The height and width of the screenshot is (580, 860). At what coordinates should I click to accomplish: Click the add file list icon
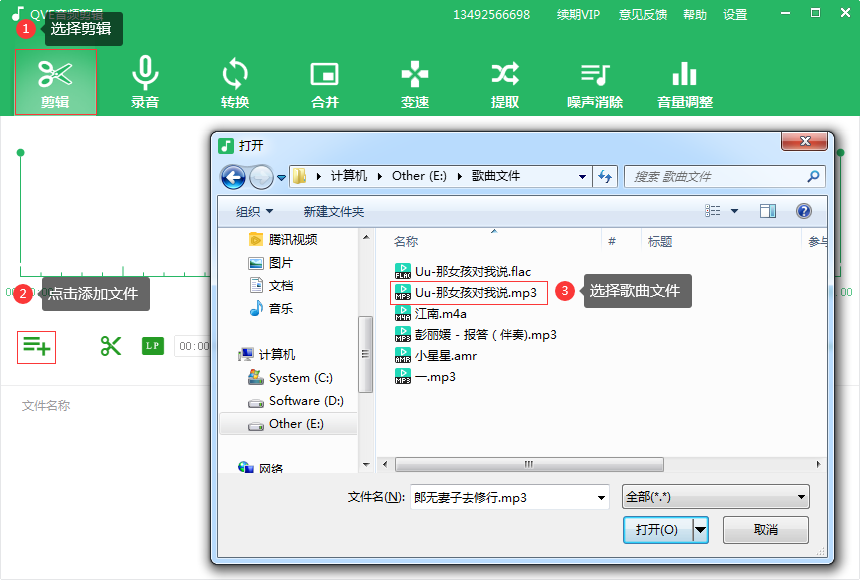click(36, 347)
